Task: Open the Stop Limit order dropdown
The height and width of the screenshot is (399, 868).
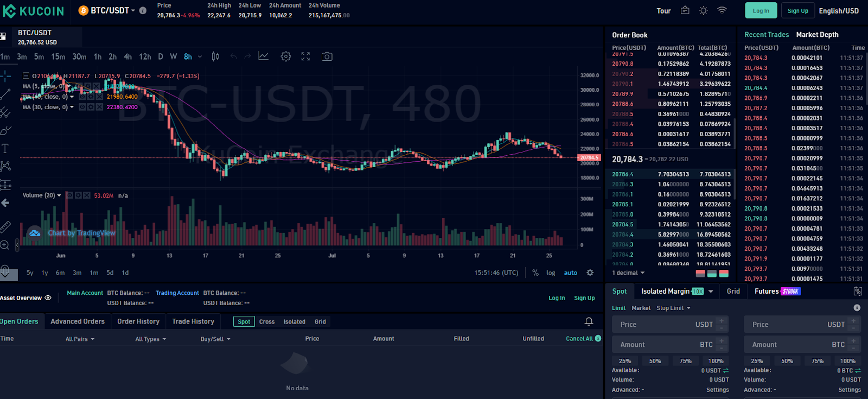Action: point(674,308)
